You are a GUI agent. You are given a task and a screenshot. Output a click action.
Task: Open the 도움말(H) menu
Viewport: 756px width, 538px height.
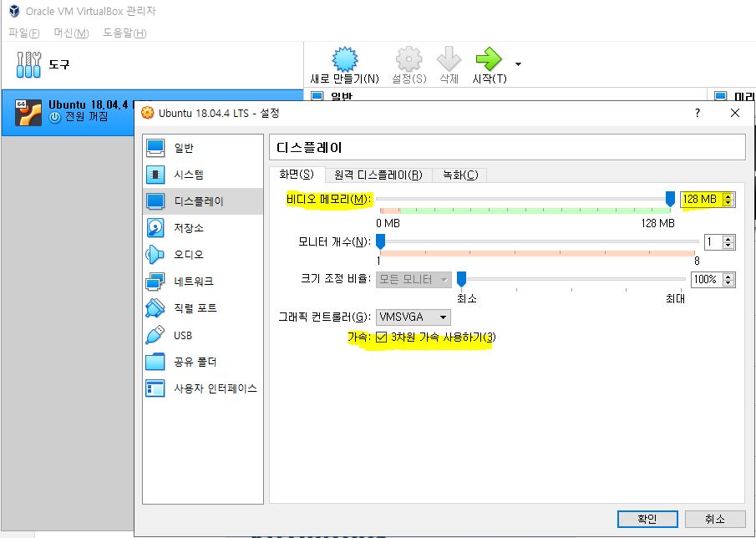coord(124,33)
